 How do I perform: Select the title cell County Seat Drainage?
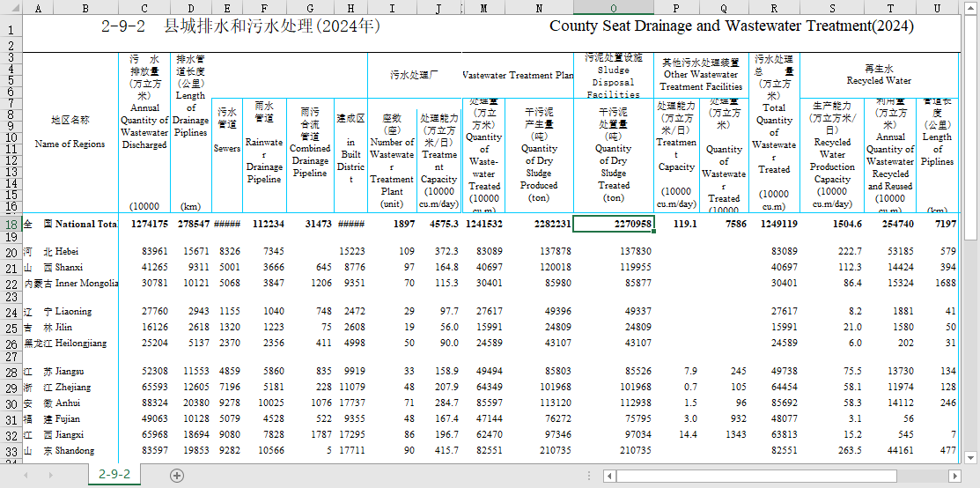pyautogui.click(x=731, y=26)
